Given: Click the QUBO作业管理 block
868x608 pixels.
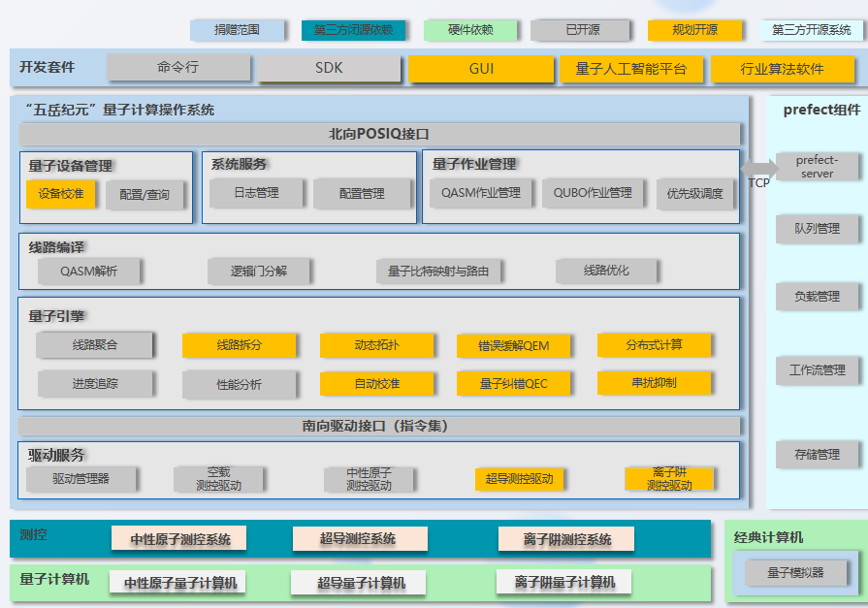Looking at the screenshot, I should point(593,193).
